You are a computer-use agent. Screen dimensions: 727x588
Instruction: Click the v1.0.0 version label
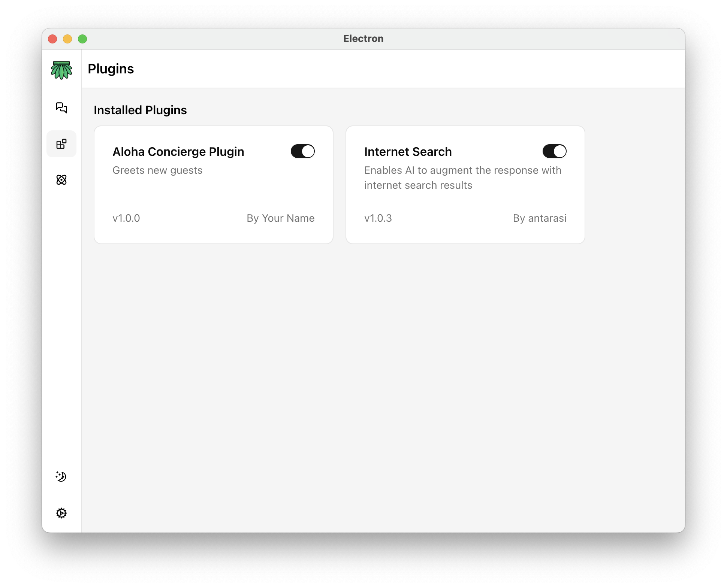[126, 218]
